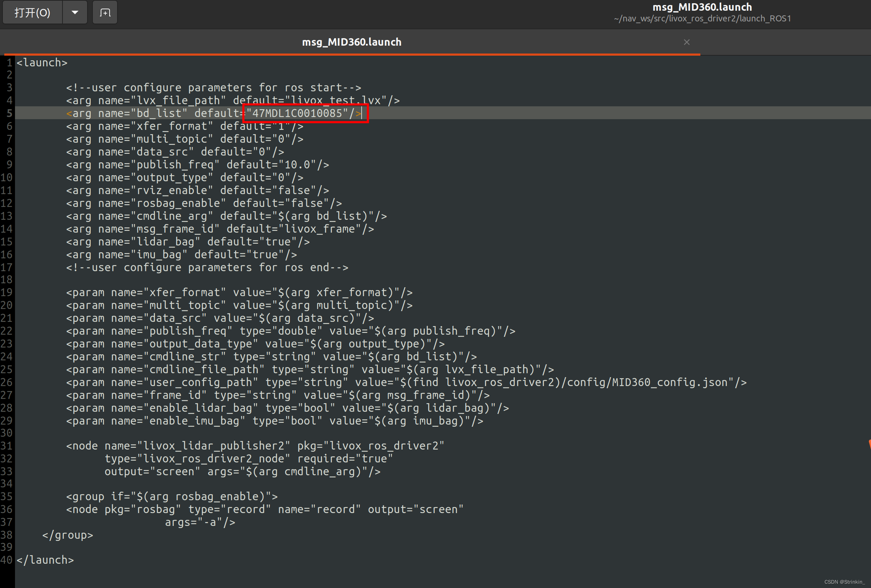The image size is (871, 588).
Task: Click the file path subtitle in header
Action: (702, 19)
